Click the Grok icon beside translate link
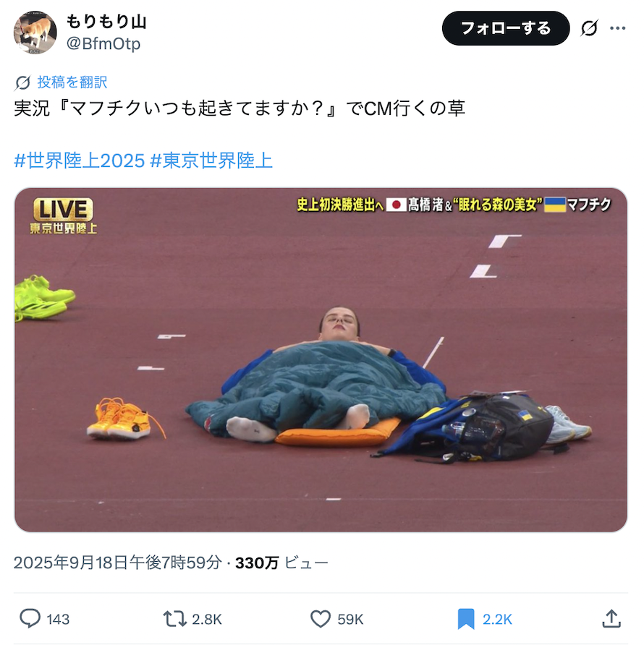 22,82
